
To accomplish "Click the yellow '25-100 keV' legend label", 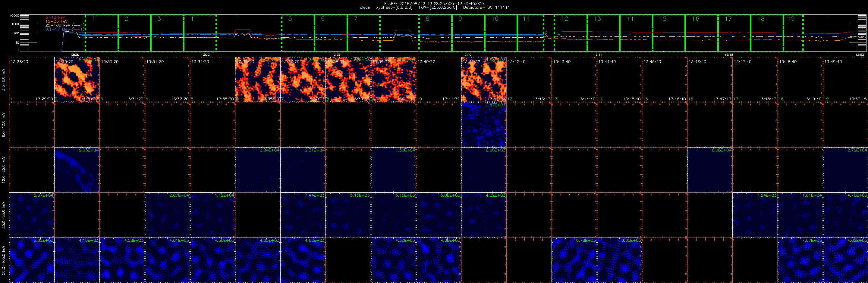I will click(64, 25).
